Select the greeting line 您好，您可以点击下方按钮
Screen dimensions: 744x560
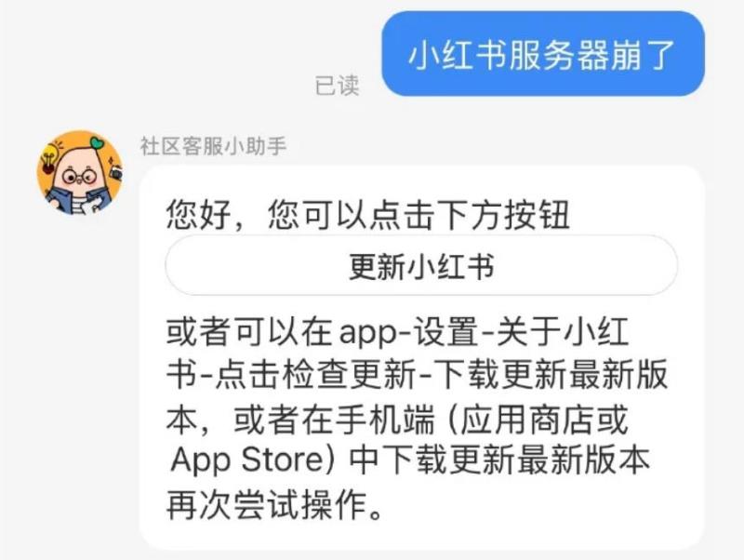tap(368, 215)
